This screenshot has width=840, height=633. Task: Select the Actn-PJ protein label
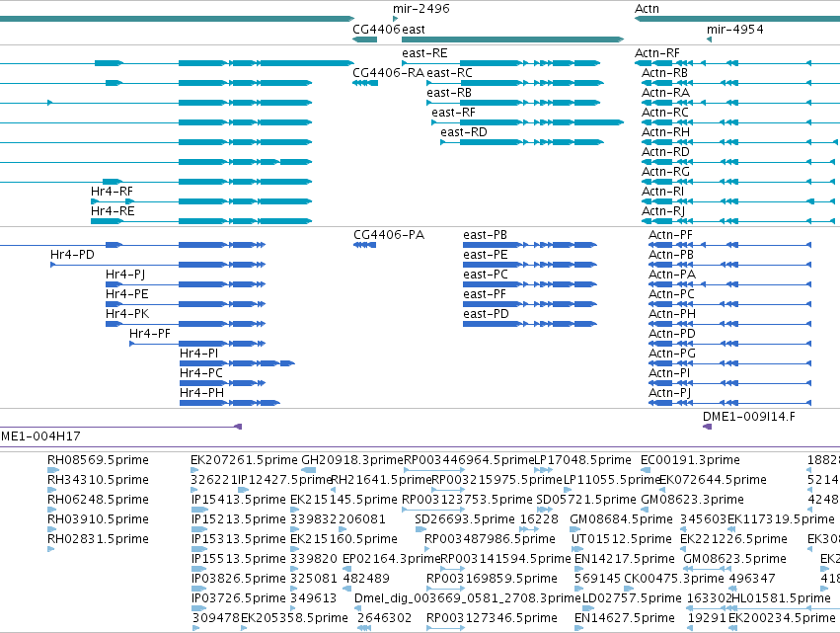pos(669,394)
